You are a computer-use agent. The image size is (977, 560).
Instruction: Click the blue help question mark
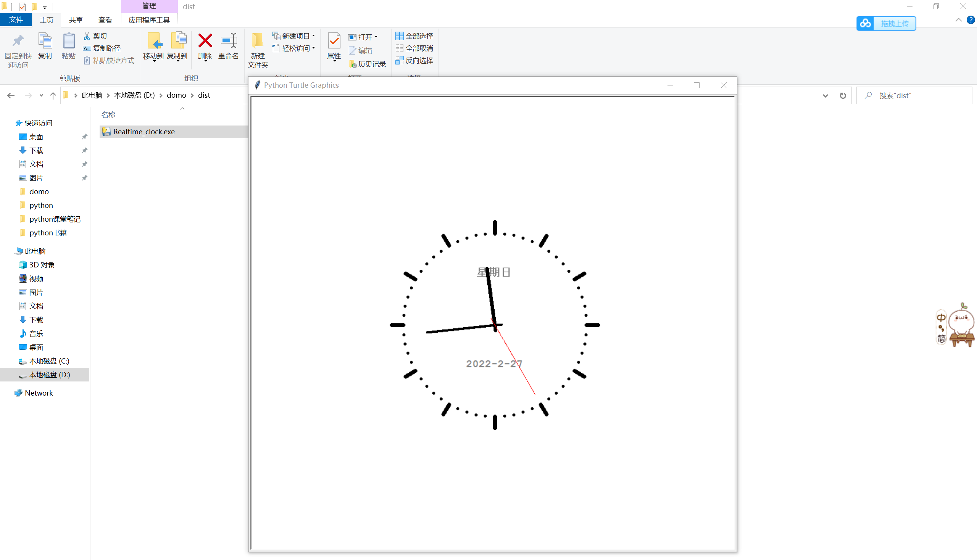(971, 20)
